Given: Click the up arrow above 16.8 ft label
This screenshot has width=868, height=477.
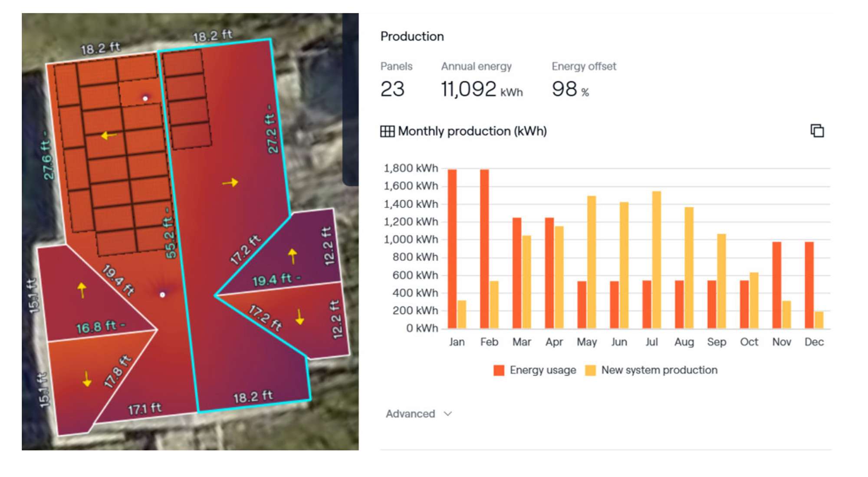Looking at the screenshot, I should [x=82, y=290].
